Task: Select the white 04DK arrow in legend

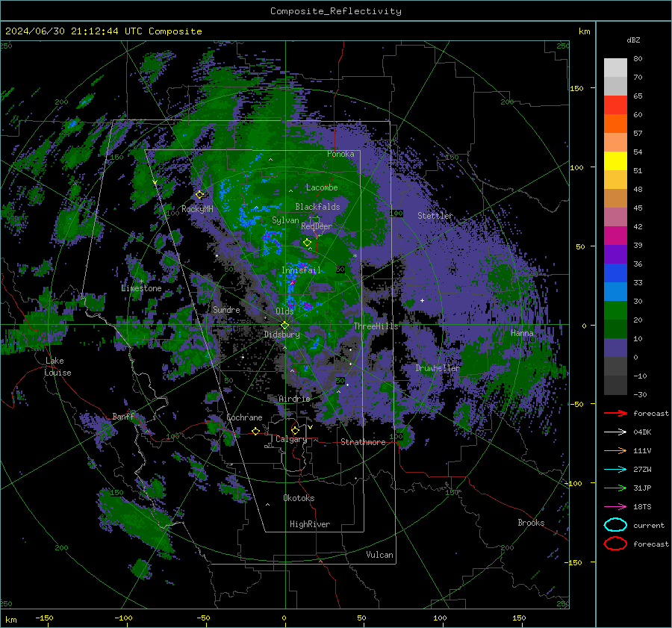Action: pos(615,432)
